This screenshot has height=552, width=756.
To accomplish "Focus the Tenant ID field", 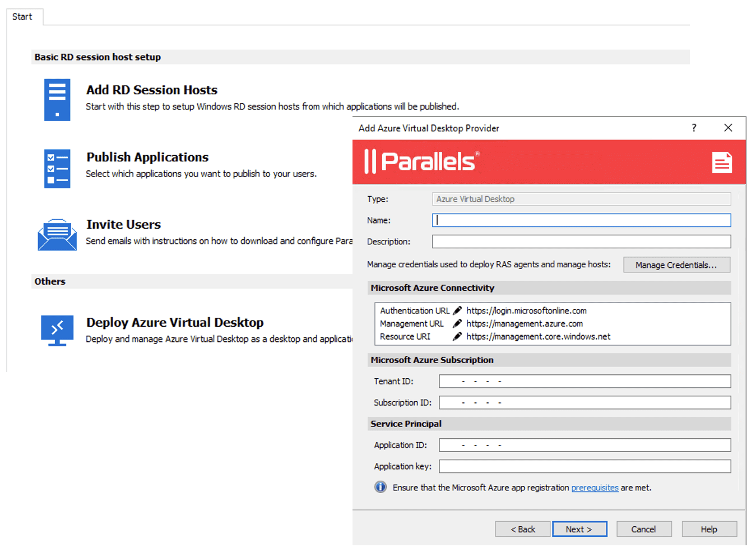I will tap(585, 381).
